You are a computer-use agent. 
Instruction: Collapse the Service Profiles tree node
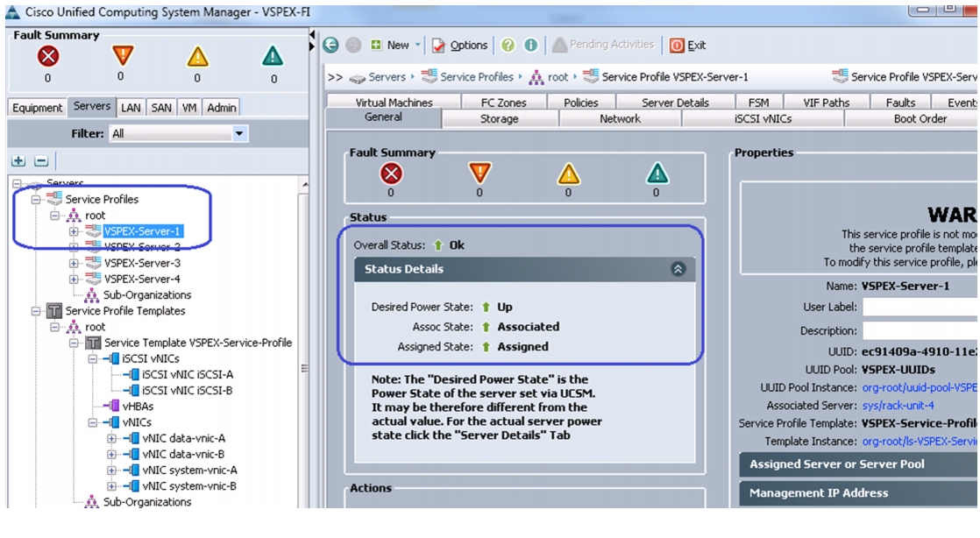coord(36,199)
